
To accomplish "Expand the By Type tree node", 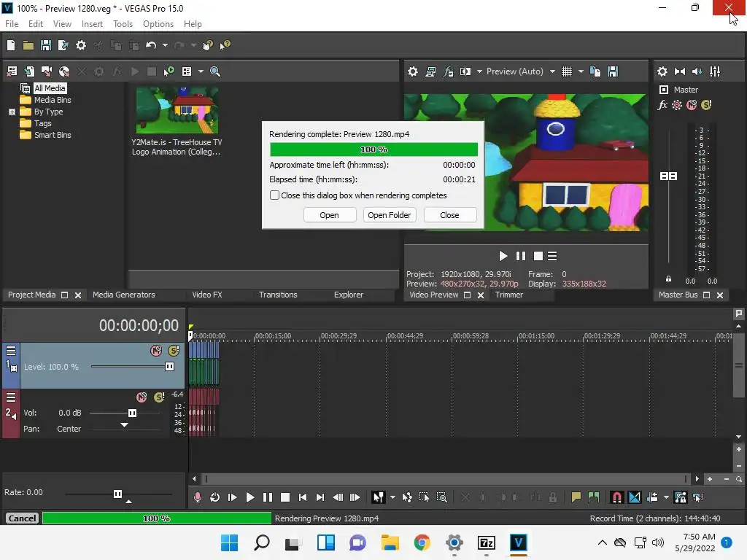I will (x=12, y=112).
